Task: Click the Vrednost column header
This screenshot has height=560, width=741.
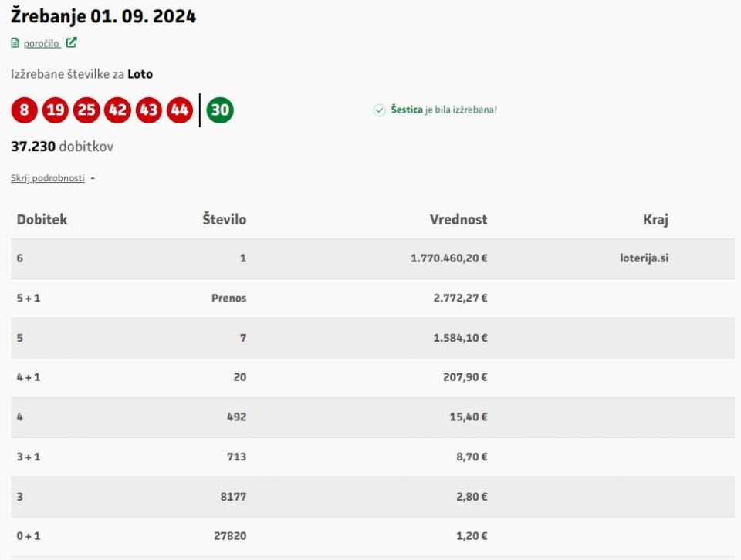Action: (458, 220)
